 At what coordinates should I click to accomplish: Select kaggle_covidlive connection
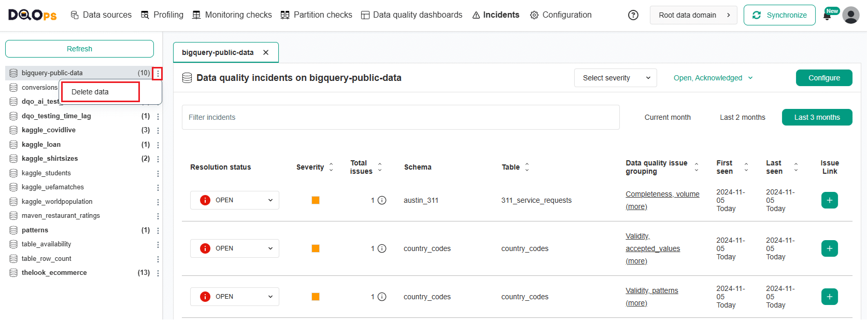(x=48, y=130)
